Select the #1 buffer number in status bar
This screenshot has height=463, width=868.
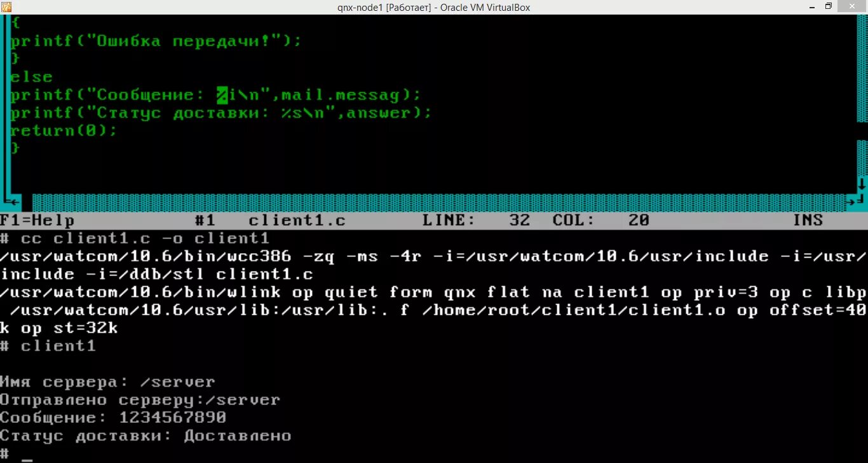pyautogui.click(x=205, y=221)
